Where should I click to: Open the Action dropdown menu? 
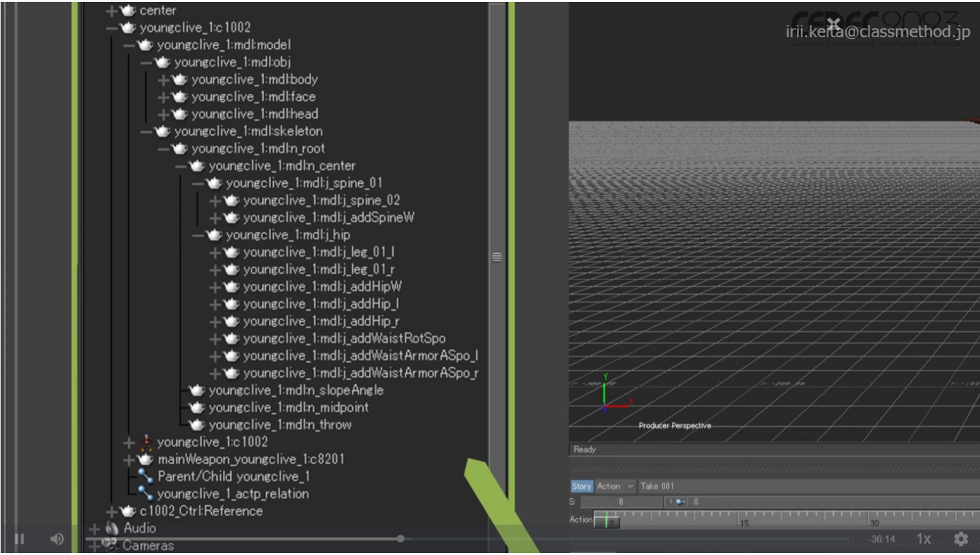point(630,486)
